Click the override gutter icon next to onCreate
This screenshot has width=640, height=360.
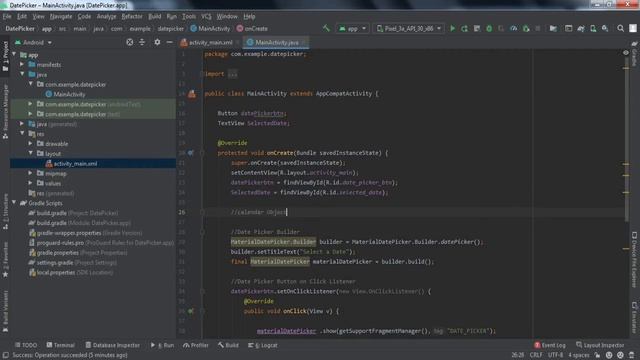click(191, 153)
